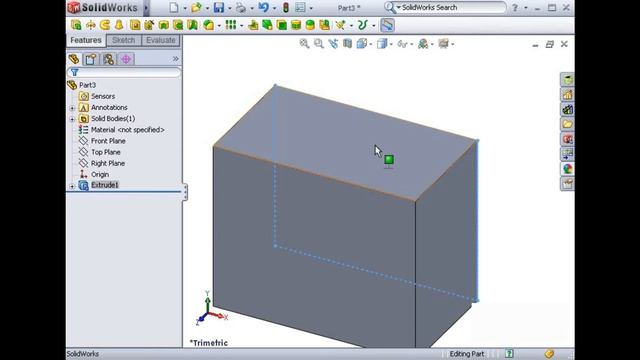Switch to the Sketch tab

click(x=124, y=40)
